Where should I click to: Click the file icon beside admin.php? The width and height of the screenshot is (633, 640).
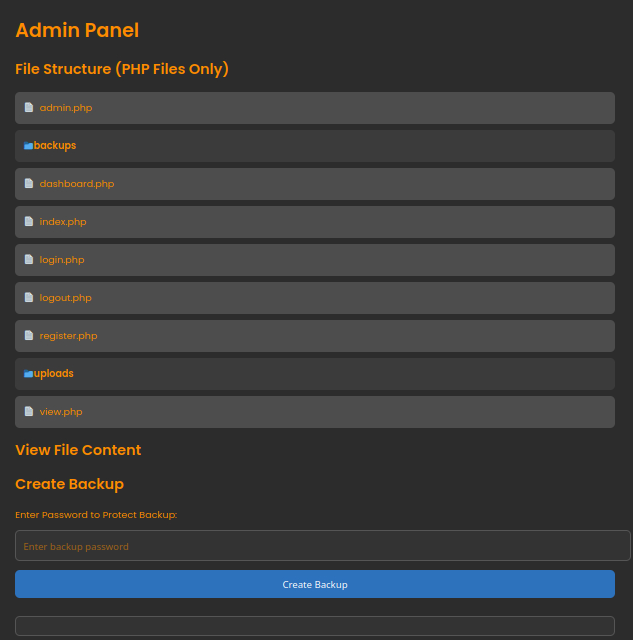pyautogui.click(x=29, y=107)
